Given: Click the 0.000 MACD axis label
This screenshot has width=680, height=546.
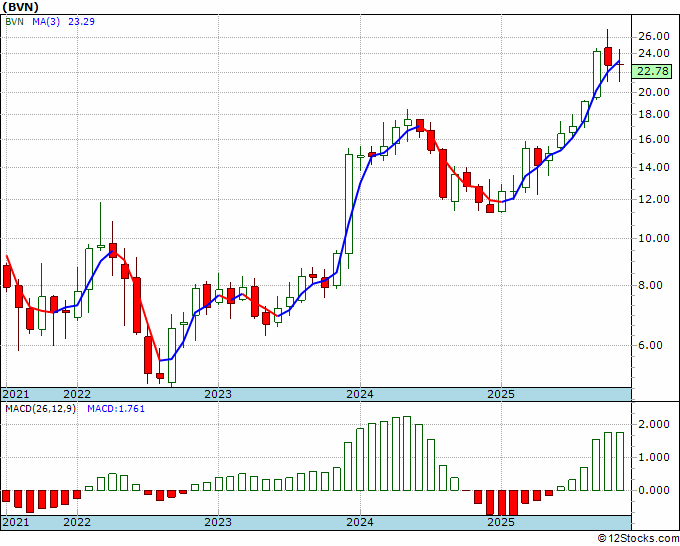Looking at the screenshot, I should [654, 490].
